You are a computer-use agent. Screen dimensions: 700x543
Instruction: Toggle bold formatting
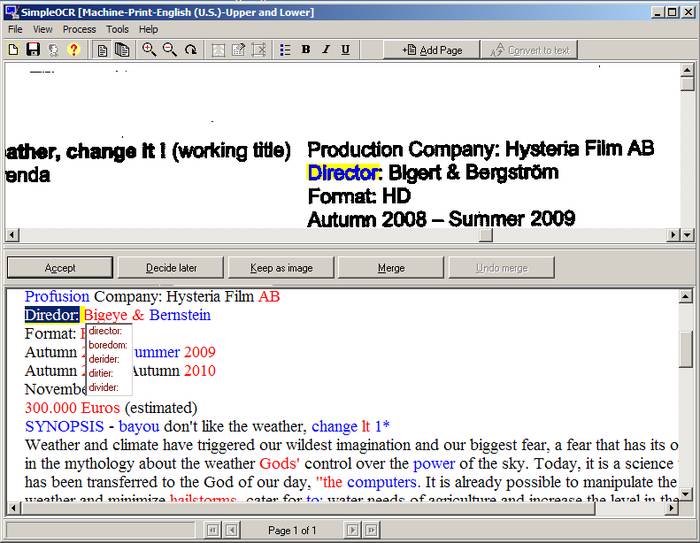point(306,50)
